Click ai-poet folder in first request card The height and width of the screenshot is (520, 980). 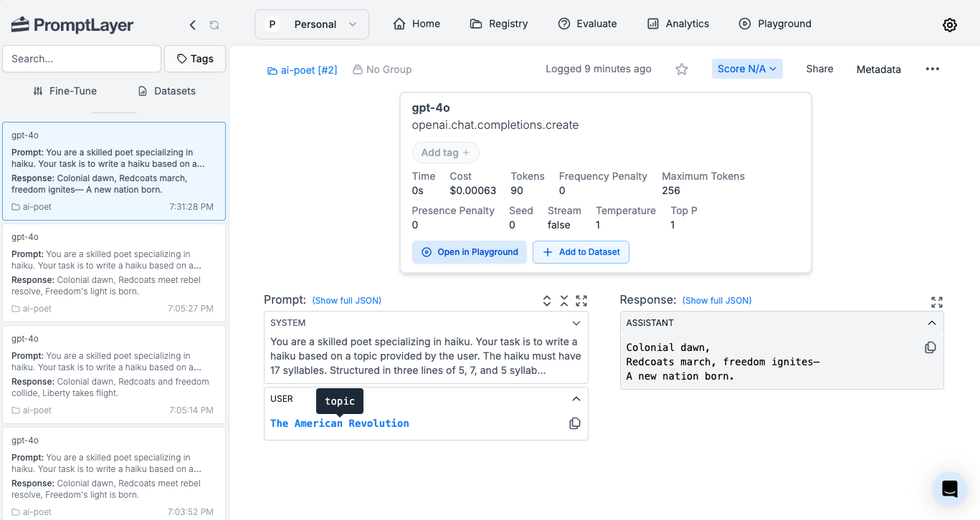pos(32,207)
